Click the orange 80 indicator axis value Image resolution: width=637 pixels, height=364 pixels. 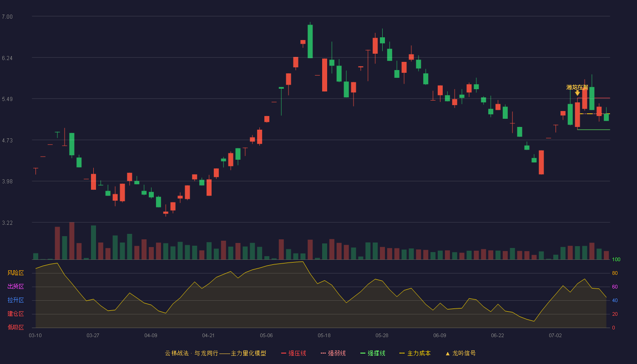tap(615, 273)
